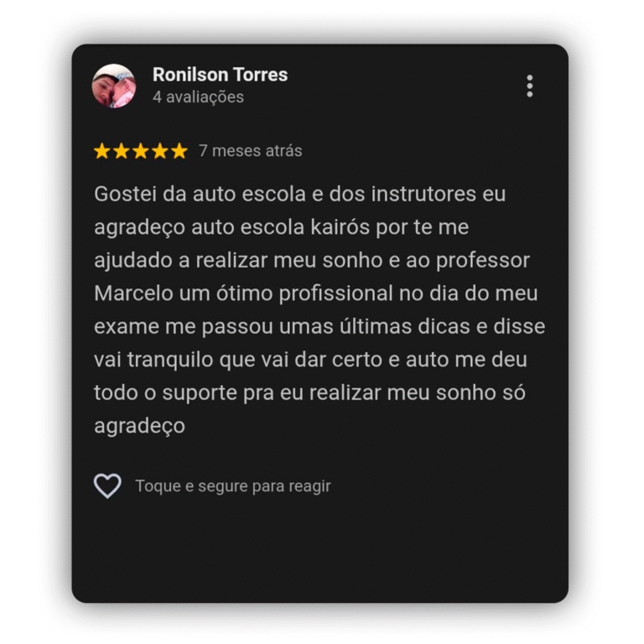644x644 pixels.
Task: Click the empty card area below the heart
Action: click(x=319, y=550)
